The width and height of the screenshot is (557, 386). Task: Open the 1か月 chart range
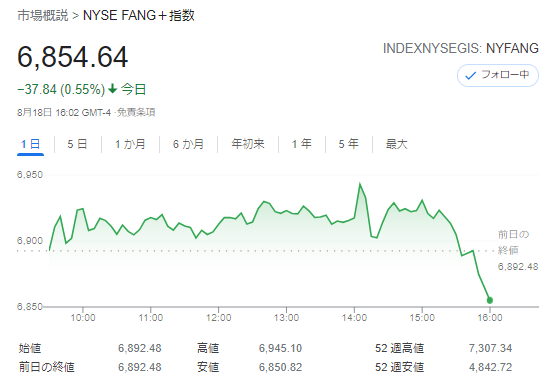point(130,144)
